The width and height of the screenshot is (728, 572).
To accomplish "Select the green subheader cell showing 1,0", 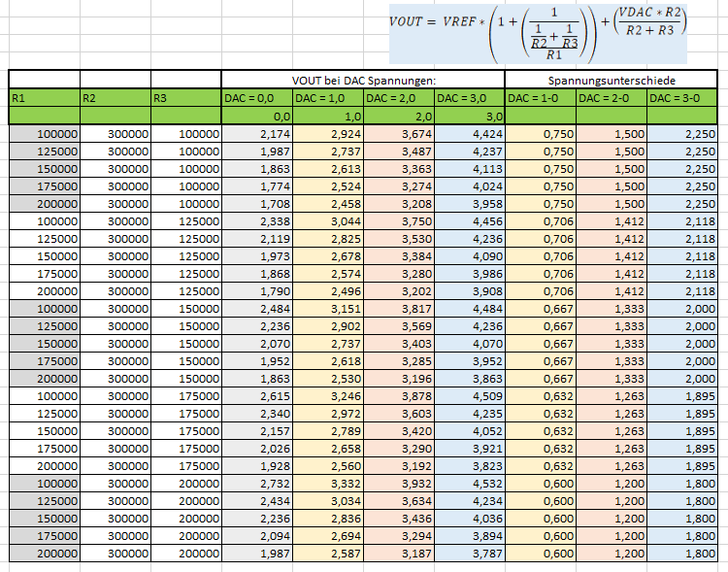I will coord(328,116).
